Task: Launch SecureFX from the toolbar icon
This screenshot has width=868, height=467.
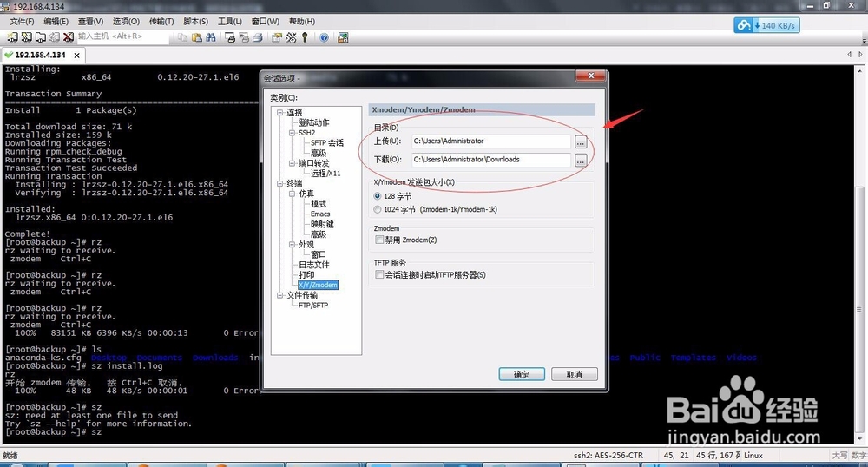Action: point(343,37)
